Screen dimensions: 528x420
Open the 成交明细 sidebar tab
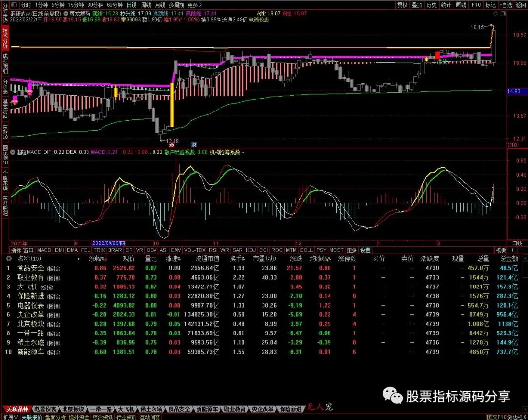coord(5,64)
